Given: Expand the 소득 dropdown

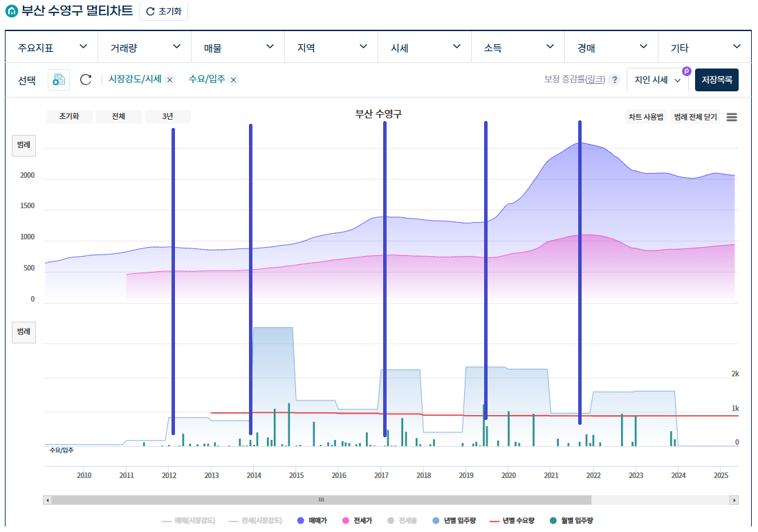Looking at the screenshot, I should pyautogui.click(x=518, y=48).
